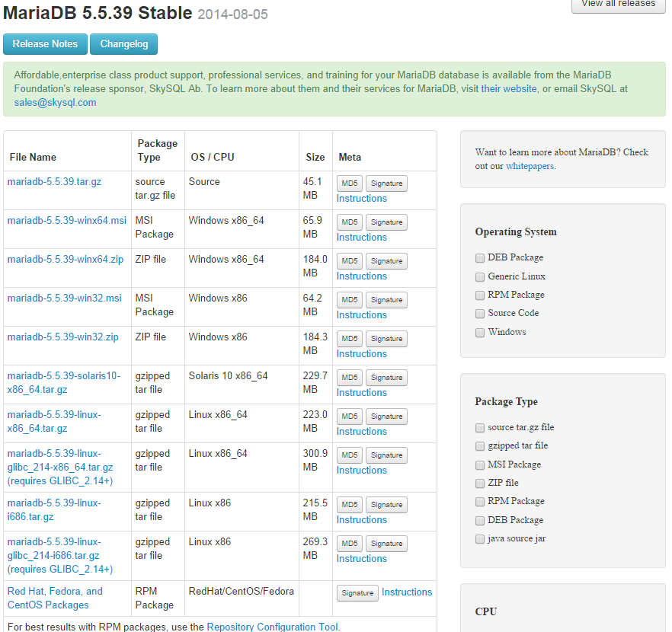This screenshot has height=632, width=672.
Task: Check DEB Package under Package Type
Action: [x=480, y=521]
